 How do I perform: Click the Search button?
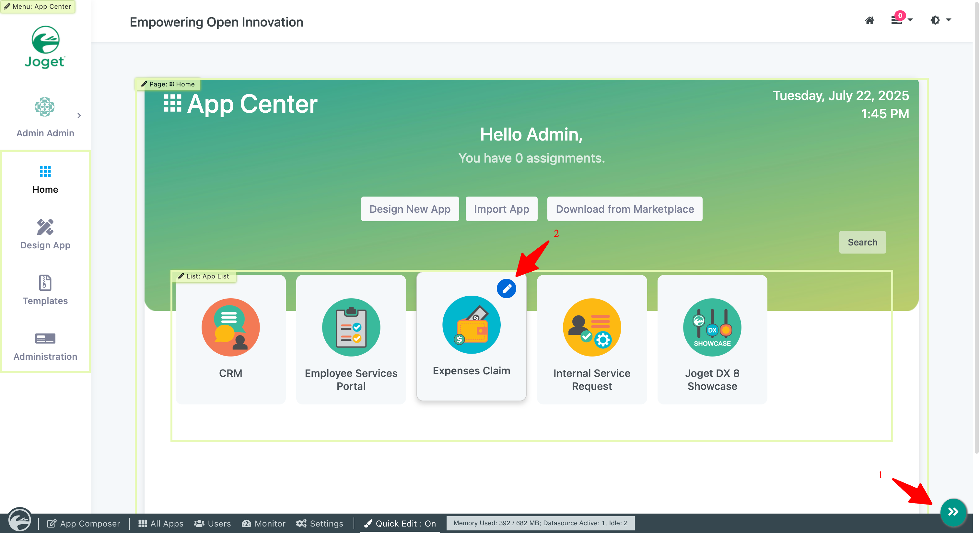[862, 242]
